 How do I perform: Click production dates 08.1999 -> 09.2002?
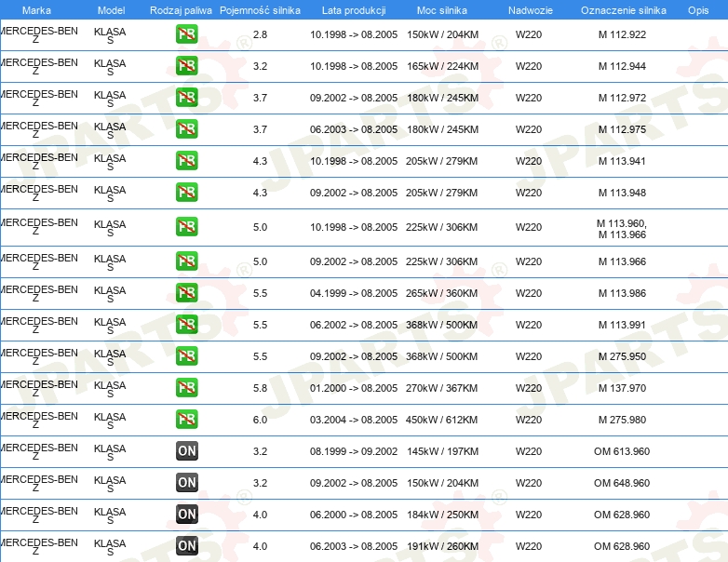[x=354, y=451]
